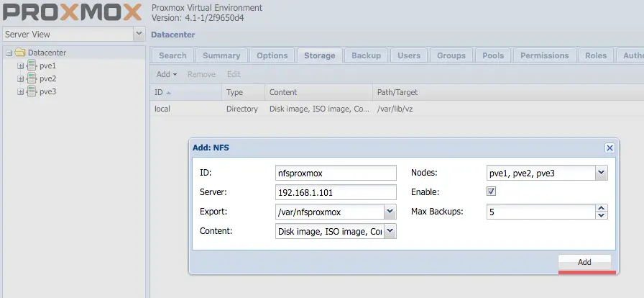Click the ID input field
The height and width of the screenshot is (298, 644).
336,173
